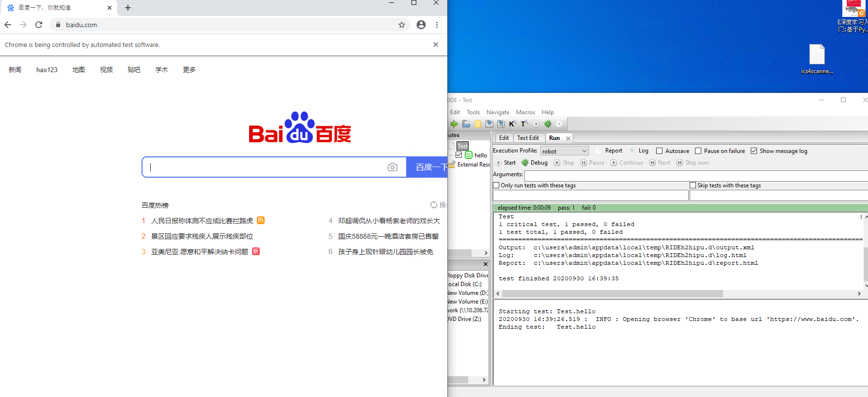Close the Run tab in RIDE

click(x=568, y=138)
